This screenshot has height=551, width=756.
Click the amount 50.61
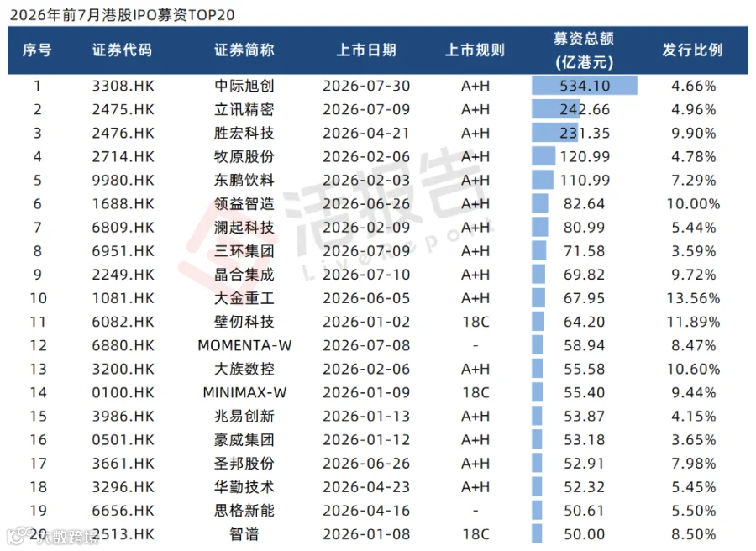click(x=585, y=511)
